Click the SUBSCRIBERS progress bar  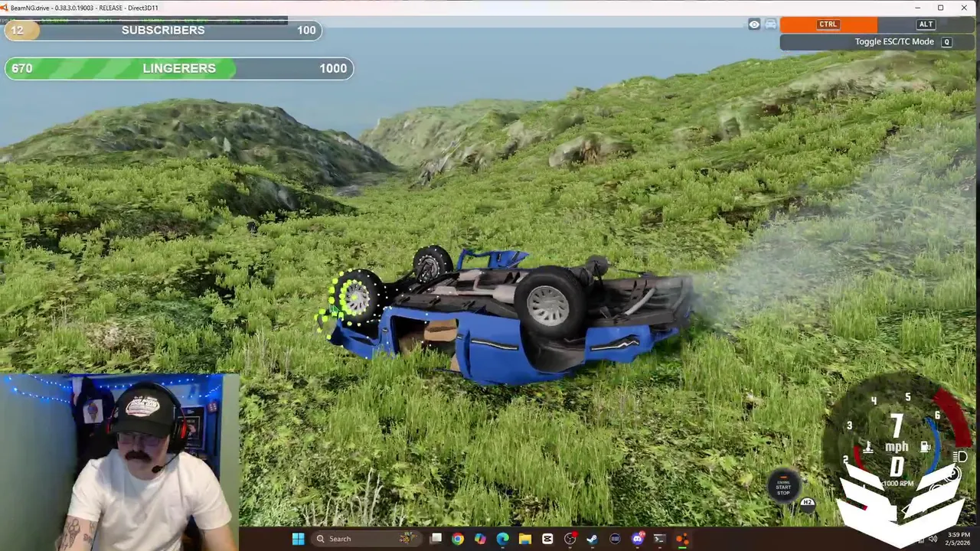tap(162, 30)
